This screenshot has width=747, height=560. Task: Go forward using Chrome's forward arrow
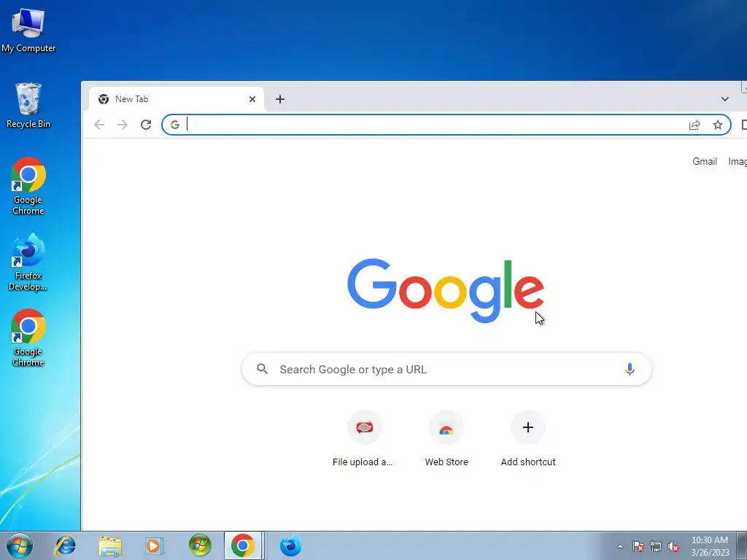pyautogui.click(x=123, y=125)
